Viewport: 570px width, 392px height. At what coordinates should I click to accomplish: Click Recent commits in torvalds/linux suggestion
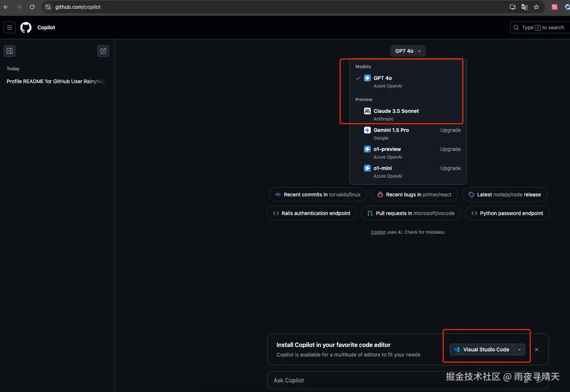tap(318, 195)
